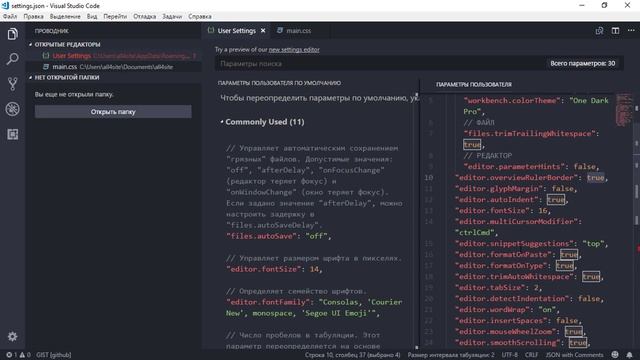Click the Строка 10, столбец 37 indicator
Viewport: 640px width, 360px height.
[353, 355]
